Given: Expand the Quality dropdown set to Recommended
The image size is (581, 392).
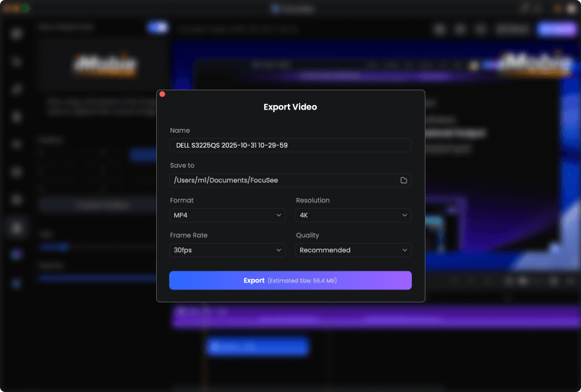Looking at the screenshot, I should 353,250.
